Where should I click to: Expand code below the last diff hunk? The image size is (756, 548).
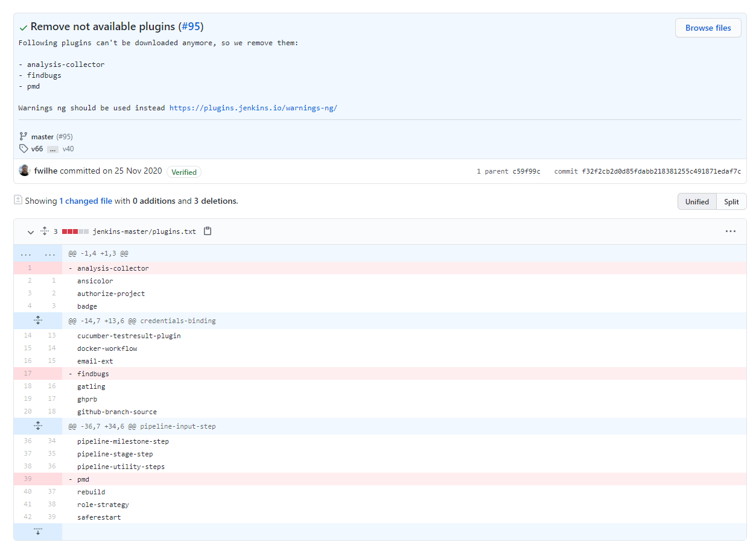pyautogui.click(x=37, y=531)
